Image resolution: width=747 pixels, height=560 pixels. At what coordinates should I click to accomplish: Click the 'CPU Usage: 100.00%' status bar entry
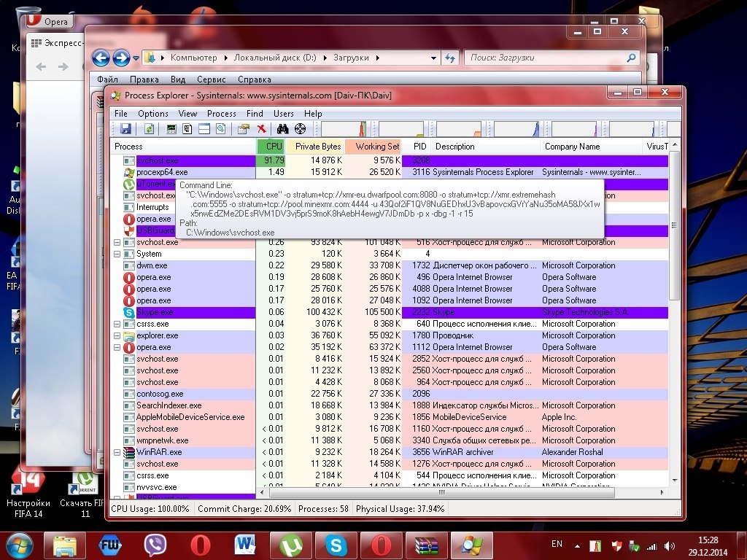(150, 509)
